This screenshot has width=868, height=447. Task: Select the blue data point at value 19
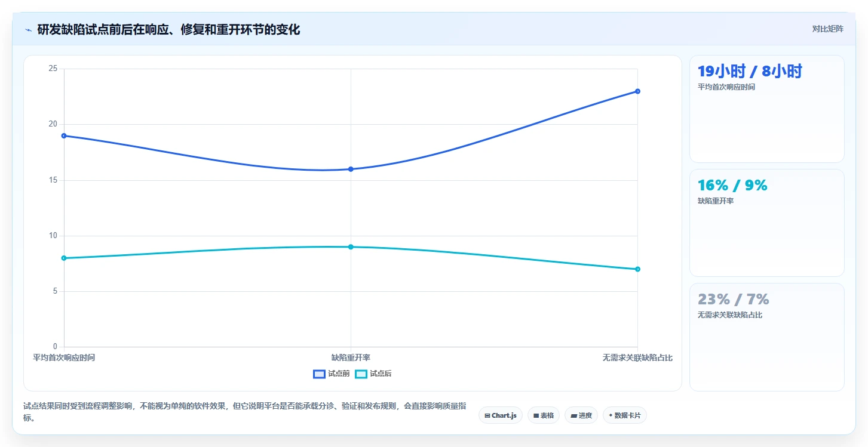coord(64,135)
